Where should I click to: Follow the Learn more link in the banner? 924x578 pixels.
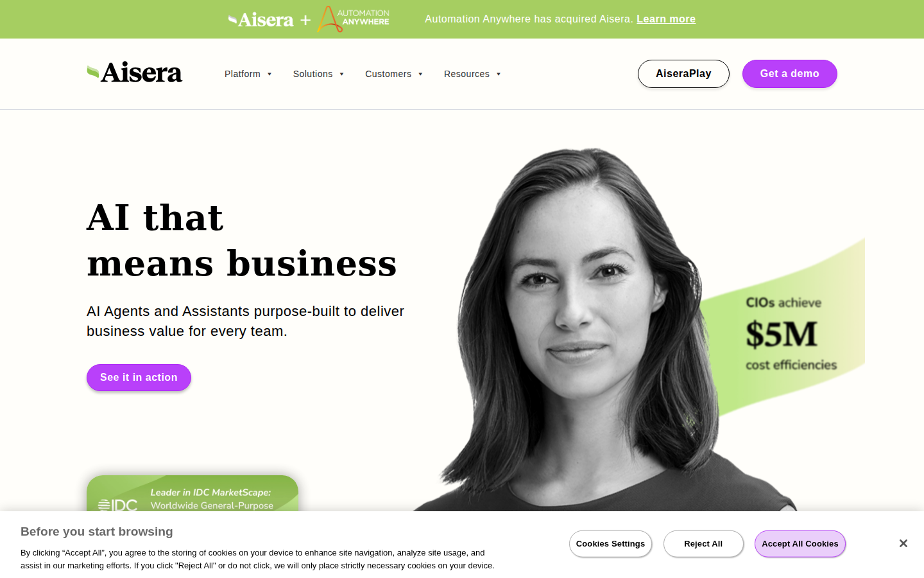(666, 19)
